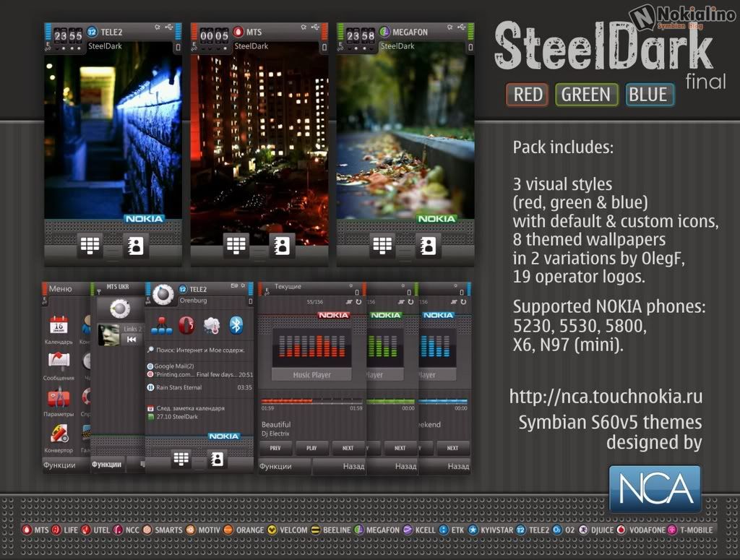The height and width of the screenshot is (560, 740).
Task: Tap the search row Поиск: Интернет и Мое содерж.
Action: pos(199,350)
